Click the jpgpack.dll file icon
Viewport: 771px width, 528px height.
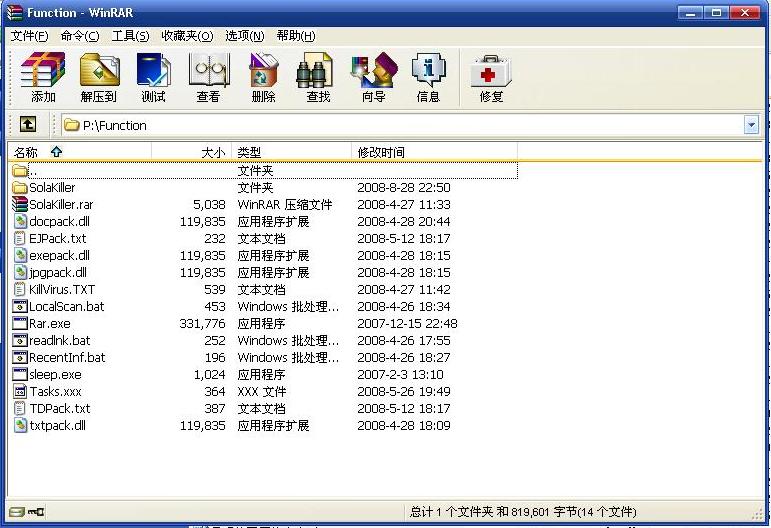pos(20,272)
